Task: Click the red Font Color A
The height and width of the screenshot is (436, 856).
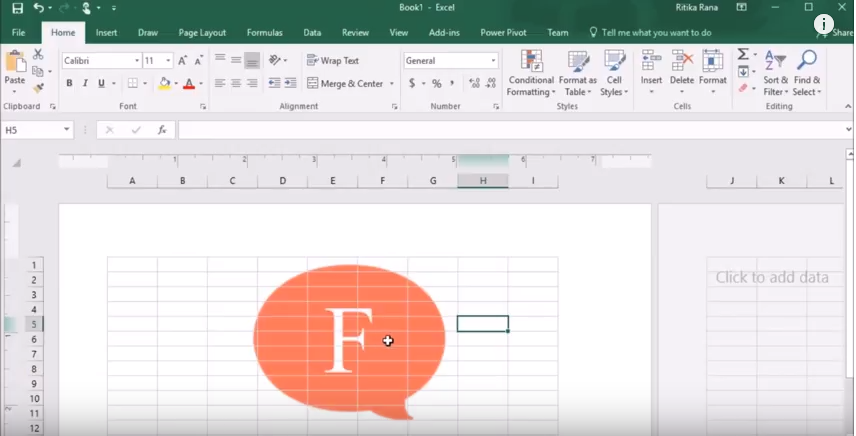Action: tap(189, 83)
